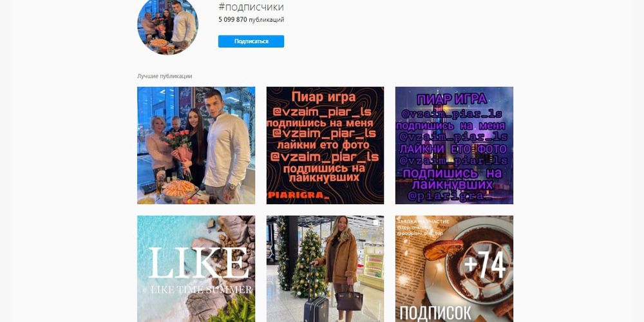Screen dimensions: 644x322
Task: Click the blue Подписаться button
Action: [x=251, y=41]
